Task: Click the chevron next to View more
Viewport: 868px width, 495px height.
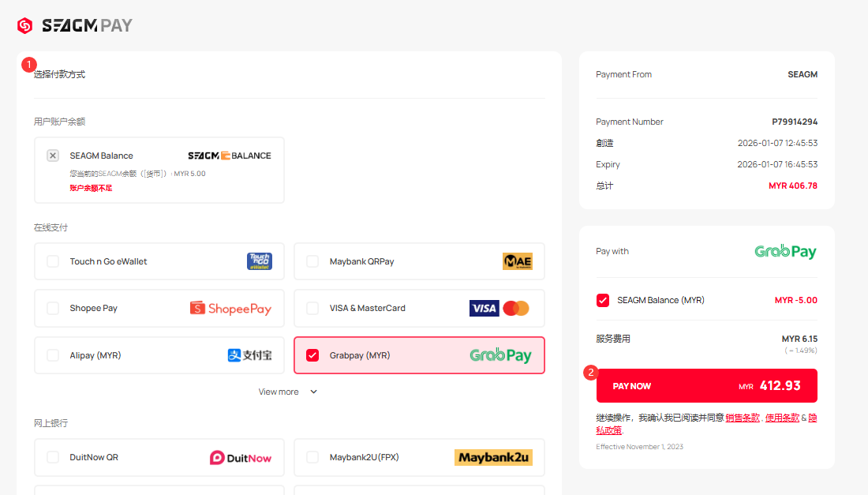Action: click(313, 392)
